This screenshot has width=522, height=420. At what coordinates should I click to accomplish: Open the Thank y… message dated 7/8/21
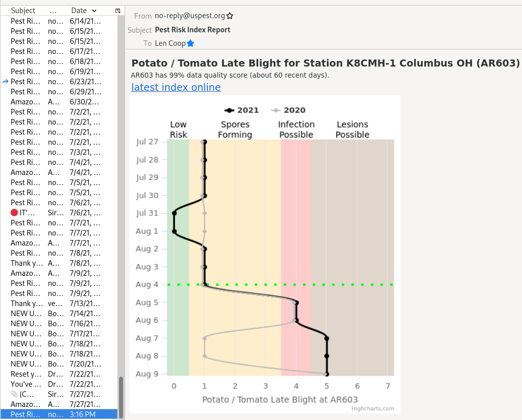click(x=59, y=263)
